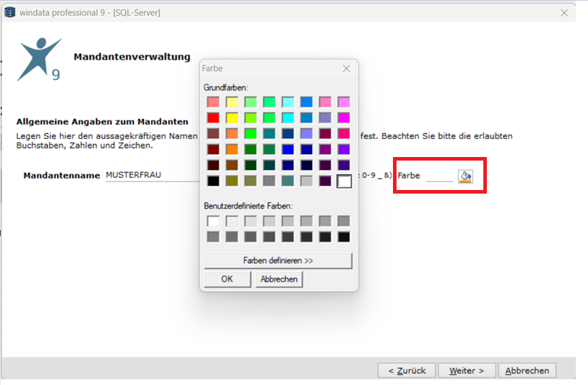Select the indigo swatch ending the fifth row

(343, 165)
